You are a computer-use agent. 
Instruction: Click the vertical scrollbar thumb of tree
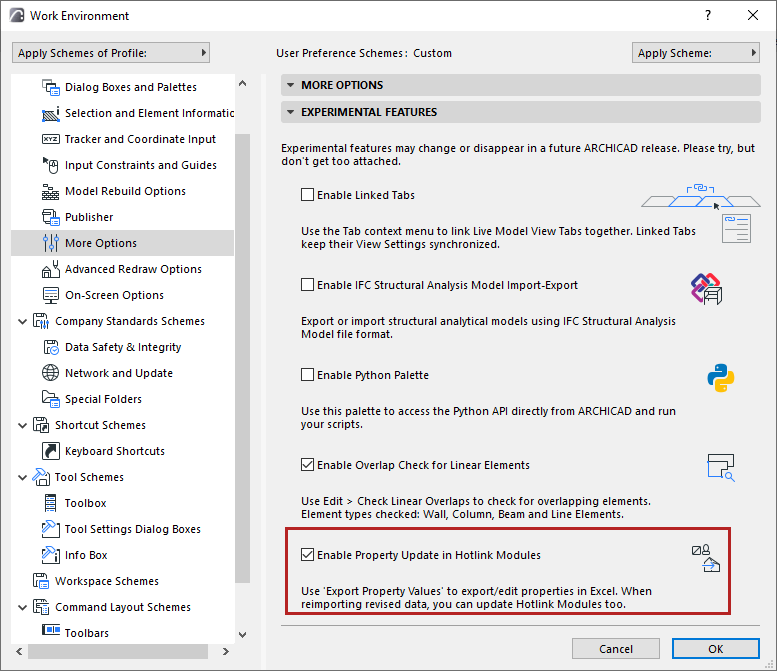pyautogui.click(x=242, y=358)
